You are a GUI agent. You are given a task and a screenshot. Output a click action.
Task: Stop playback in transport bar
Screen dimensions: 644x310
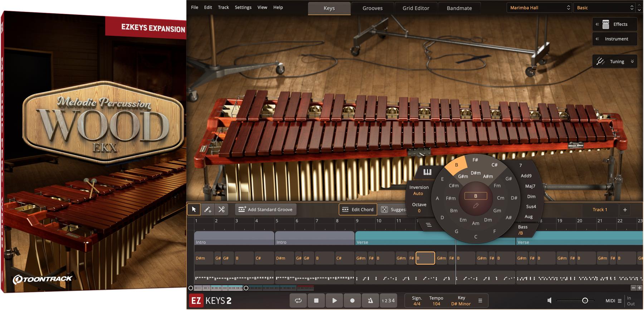pos(316,300)
